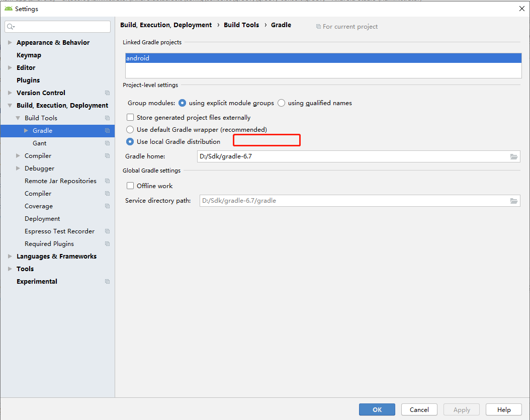Viewport: 530px width, 420px height.
Task: Click inside the settings search field
Action: coord(57,27)
